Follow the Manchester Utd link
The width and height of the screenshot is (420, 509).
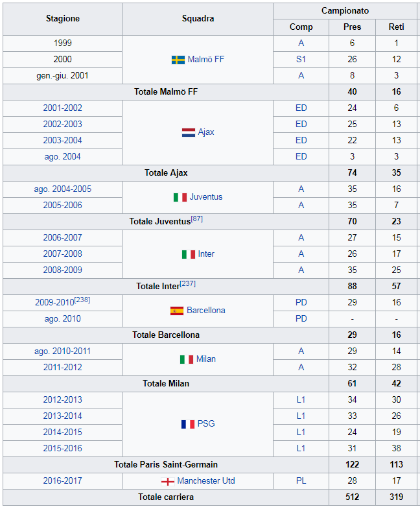pos(205,481)
